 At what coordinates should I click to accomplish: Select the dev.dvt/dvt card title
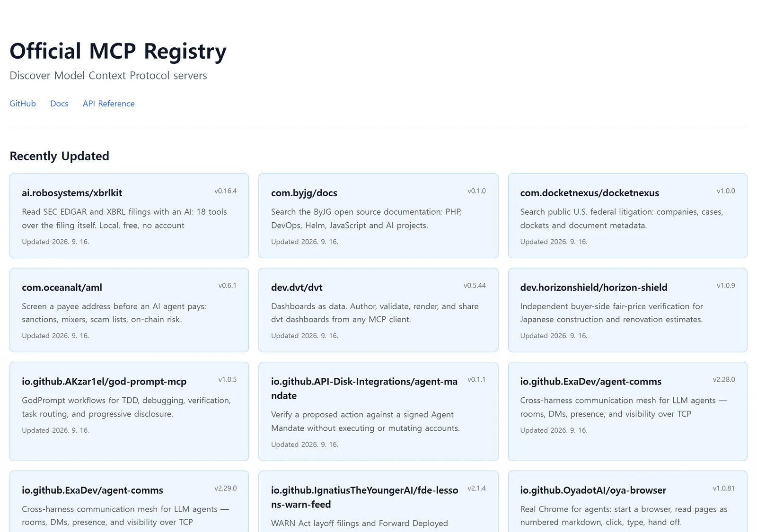click(297, 288)
